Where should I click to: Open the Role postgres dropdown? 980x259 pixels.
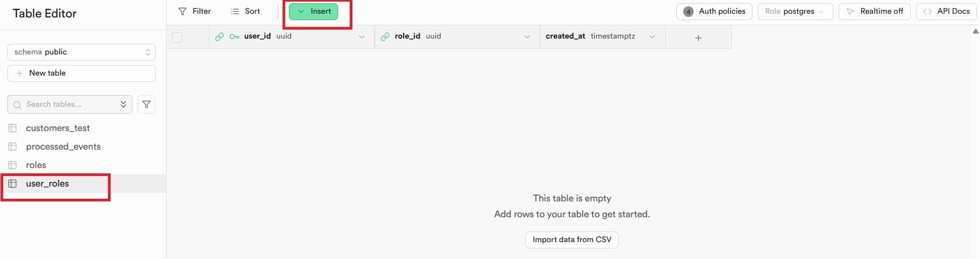tap(795, 11)
